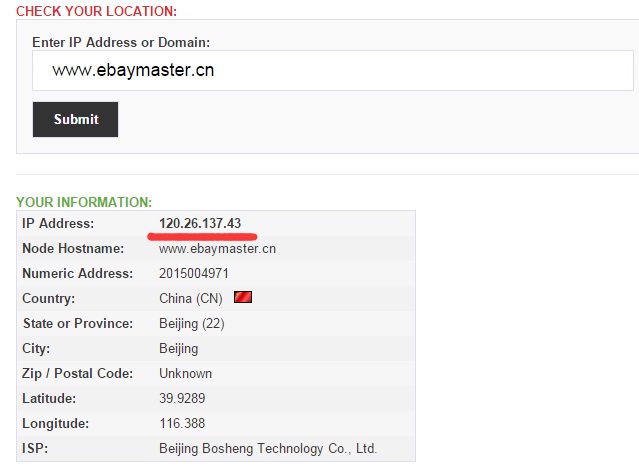Click the YOUR INFORMATION heading
This screenshot has width=639, height=472.
[x=84, y=202]
